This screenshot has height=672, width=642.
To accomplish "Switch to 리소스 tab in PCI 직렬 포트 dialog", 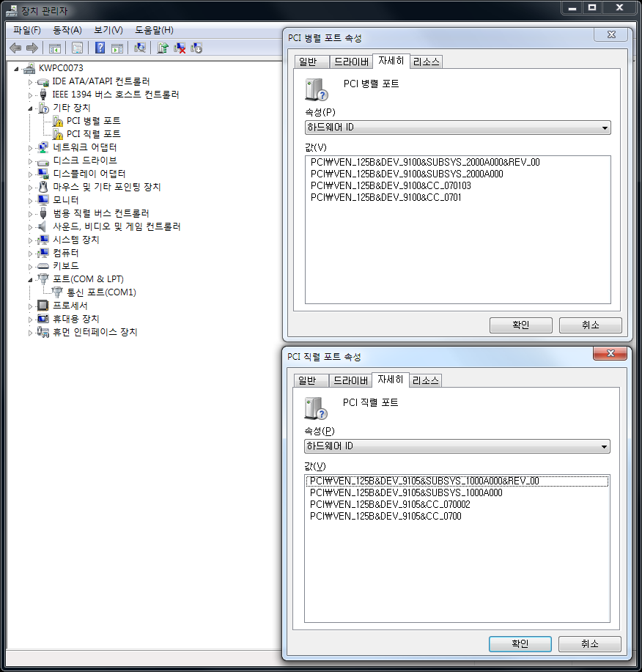I will [425, 380].
